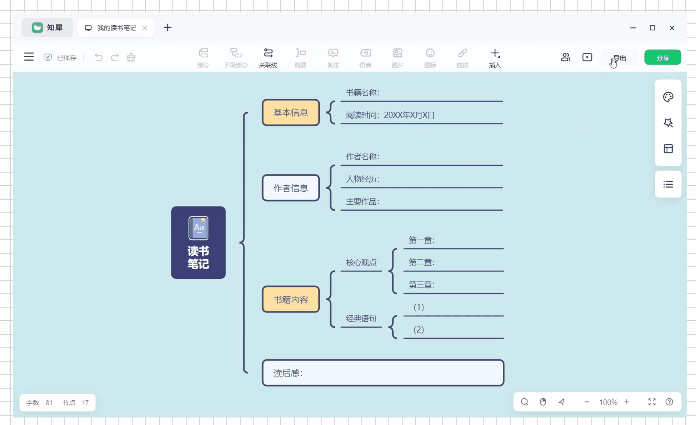This screenshot has width=696, height=425.
Task: Maximize the application window
Action: [x=652, y=28]
